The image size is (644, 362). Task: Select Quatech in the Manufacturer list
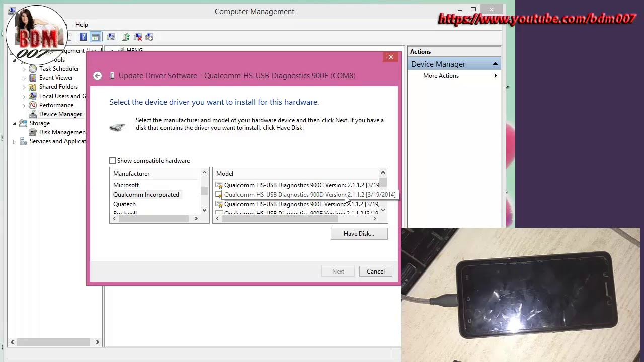[124, 204]
